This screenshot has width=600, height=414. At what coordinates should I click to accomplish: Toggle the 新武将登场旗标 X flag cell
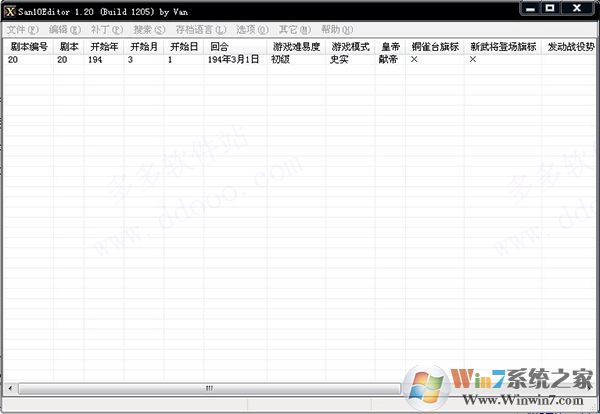503,60
